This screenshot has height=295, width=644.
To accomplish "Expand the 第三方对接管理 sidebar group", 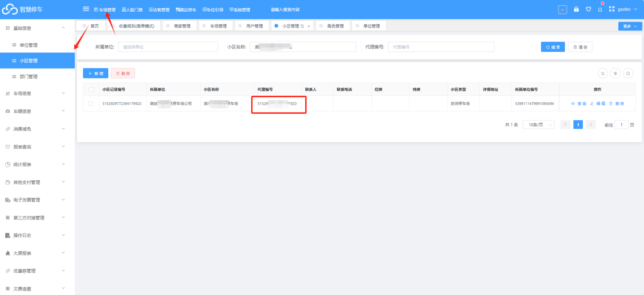I will point(37,218).
